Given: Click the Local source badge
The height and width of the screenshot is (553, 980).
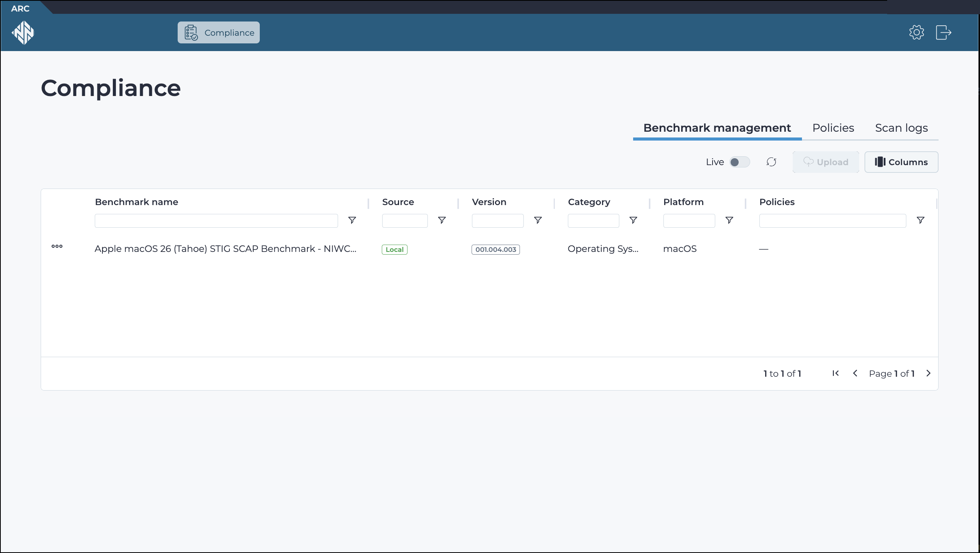Looking at the screenshot, I should click(394, 250).
